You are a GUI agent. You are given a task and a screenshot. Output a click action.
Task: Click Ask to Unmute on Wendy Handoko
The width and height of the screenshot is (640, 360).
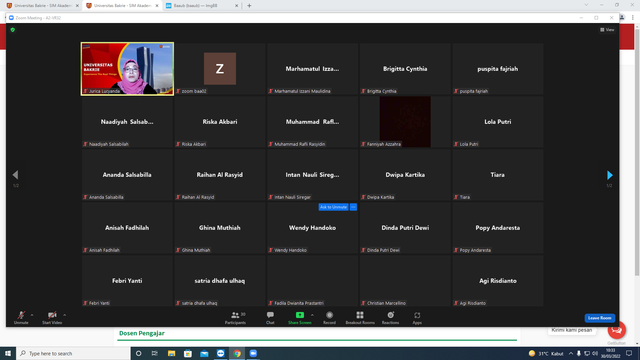333,207
